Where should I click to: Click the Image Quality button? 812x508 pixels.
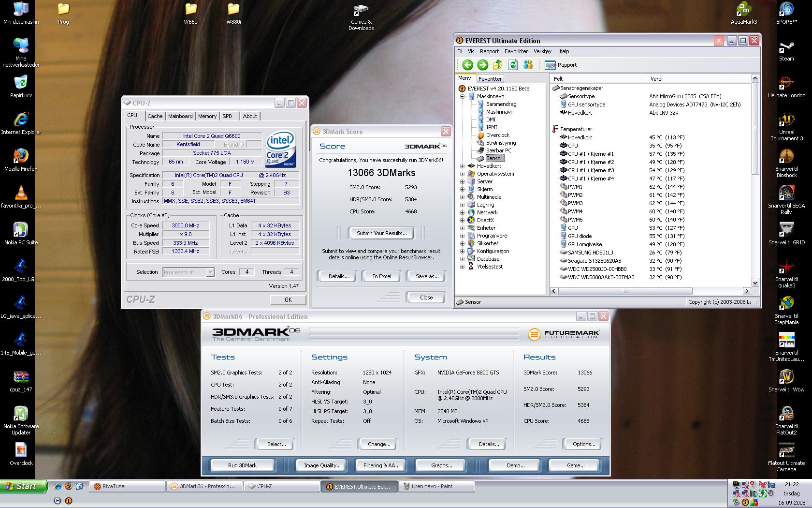322,465
